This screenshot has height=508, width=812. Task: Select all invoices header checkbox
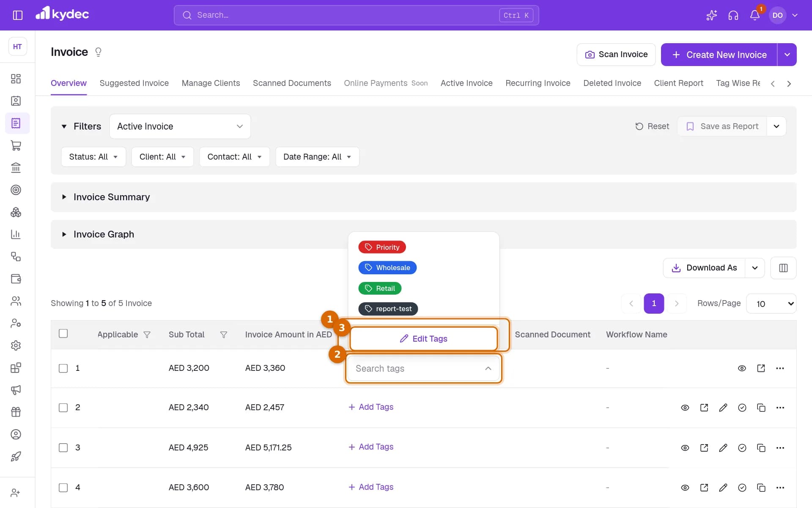click(x=63, y=334)
